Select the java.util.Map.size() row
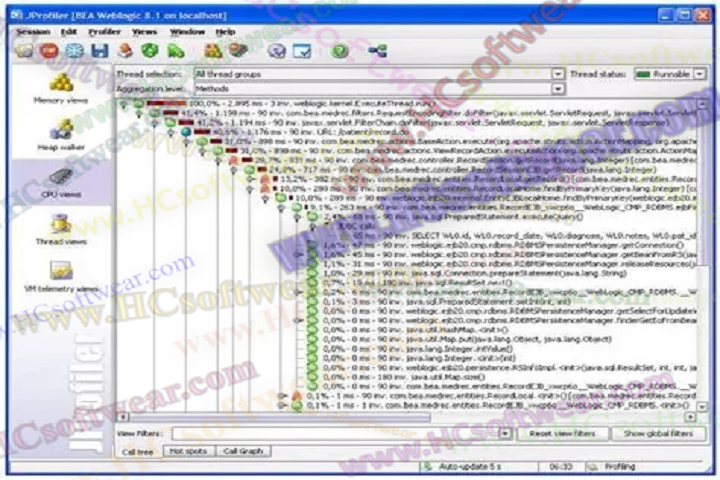The image size is (720, 480). click(397, 377)
